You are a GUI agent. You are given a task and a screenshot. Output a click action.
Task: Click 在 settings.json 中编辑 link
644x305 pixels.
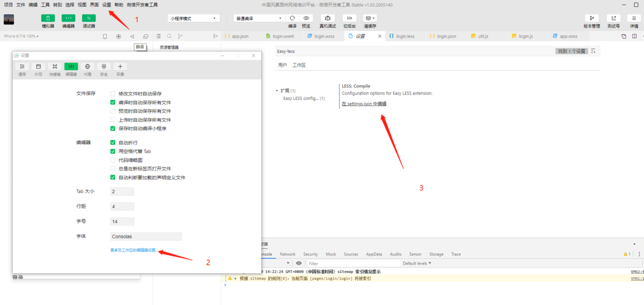[x=364, y=104]
